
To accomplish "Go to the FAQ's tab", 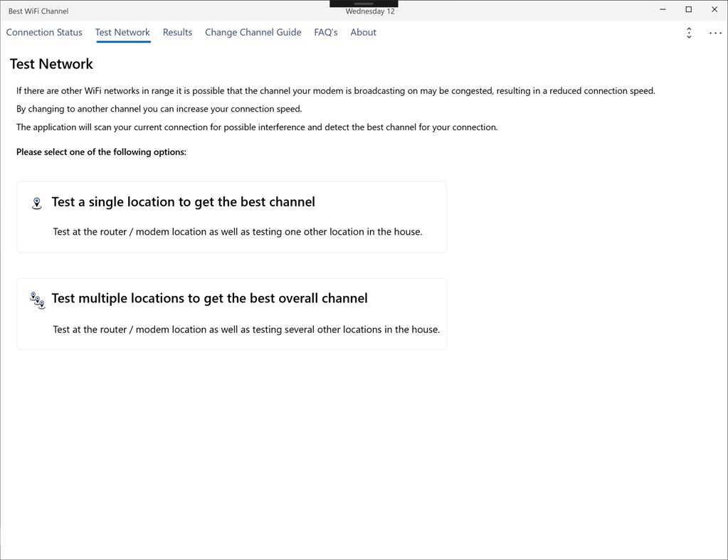I will pos(326,33).
